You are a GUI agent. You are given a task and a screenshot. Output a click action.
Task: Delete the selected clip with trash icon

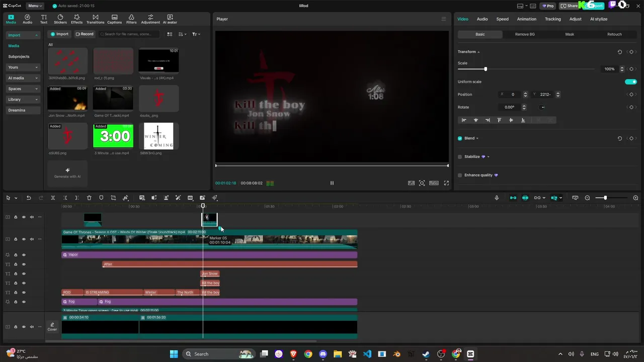point(89,198)
